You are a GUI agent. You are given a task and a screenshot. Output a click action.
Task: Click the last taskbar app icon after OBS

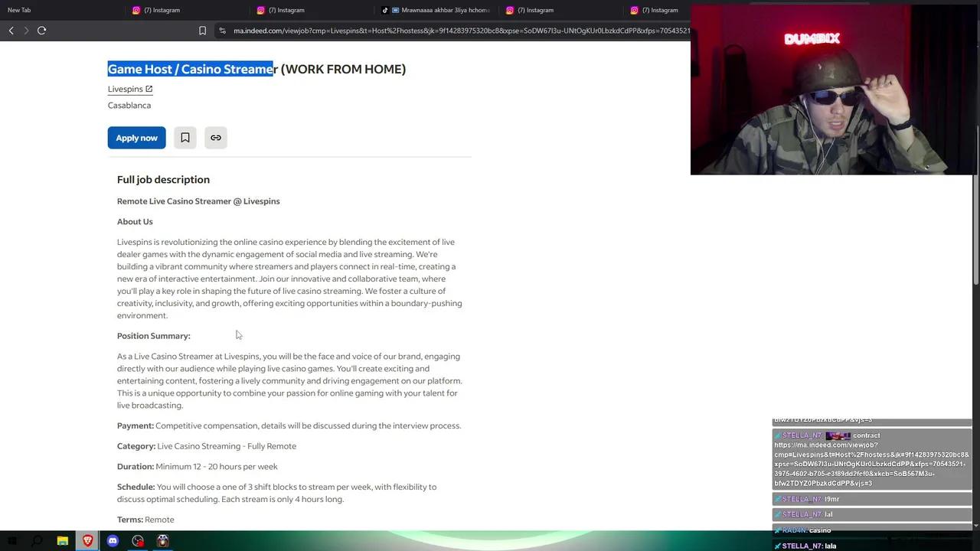tap(163, 541)
